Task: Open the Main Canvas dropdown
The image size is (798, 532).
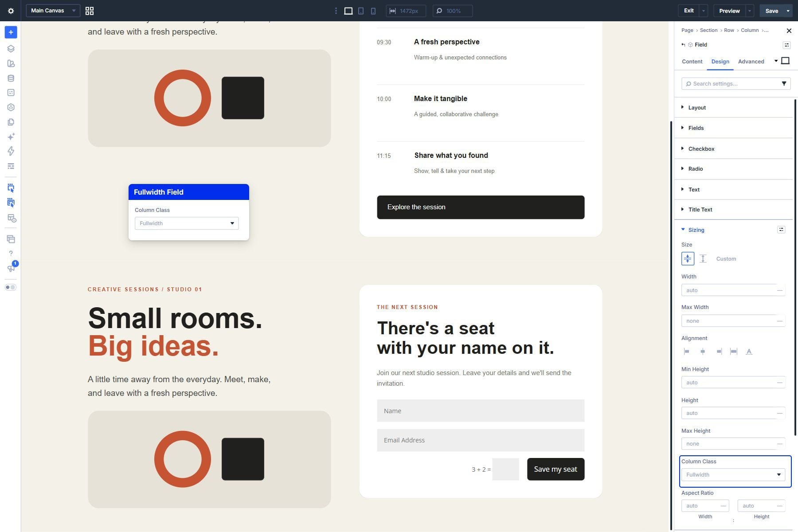Action: (x=53, y=11)
